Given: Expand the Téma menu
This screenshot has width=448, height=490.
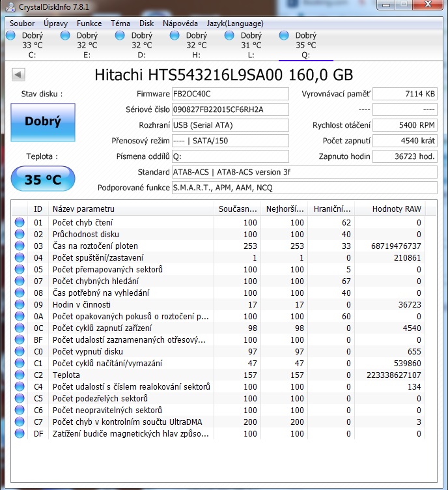Looking at the screenshot, I should [120, 23].
